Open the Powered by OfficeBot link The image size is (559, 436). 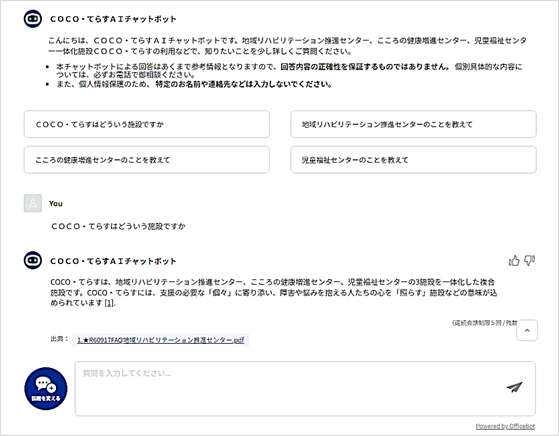pyautogui.click(x=505, y=426)
